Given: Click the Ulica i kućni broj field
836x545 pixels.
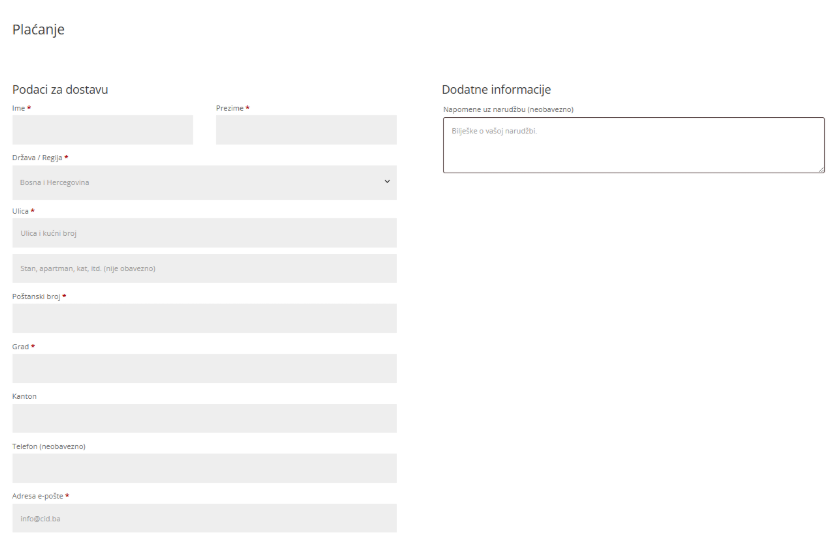Looking at the screenshot, I should [x=204, y=233].
